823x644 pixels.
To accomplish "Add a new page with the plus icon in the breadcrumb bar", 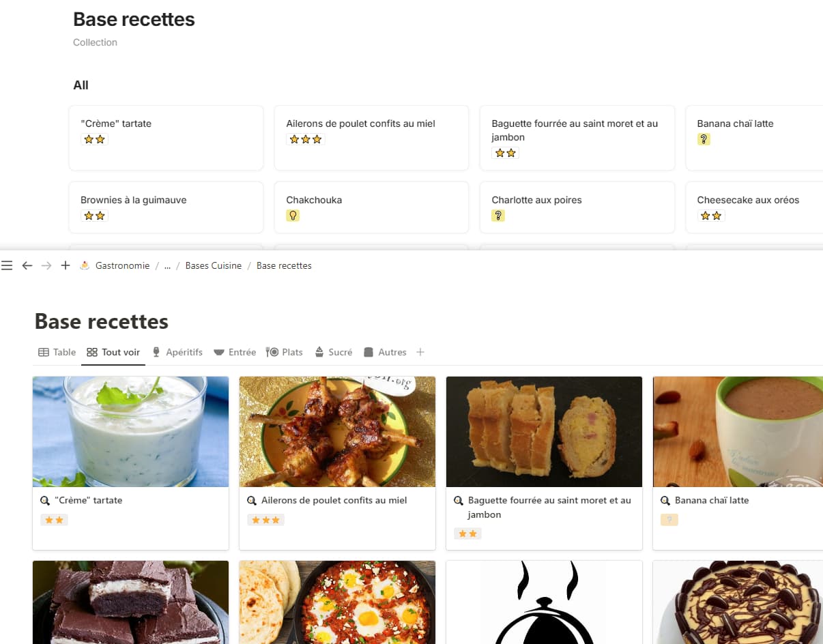I will 66,265.
